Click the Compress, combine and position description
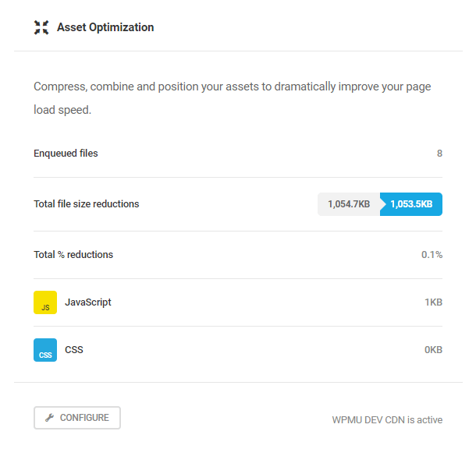 233,98
